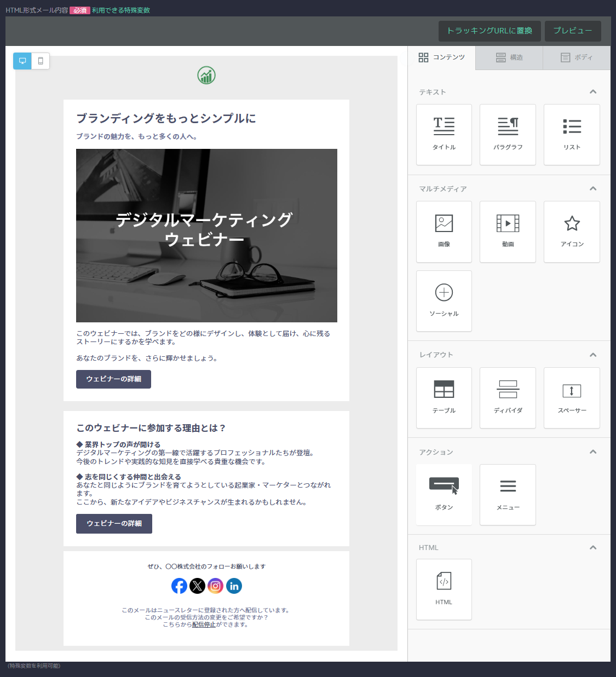Screen dimensions: 616x677
Task: Collapse the テキスト section
Action: (593, 92)
